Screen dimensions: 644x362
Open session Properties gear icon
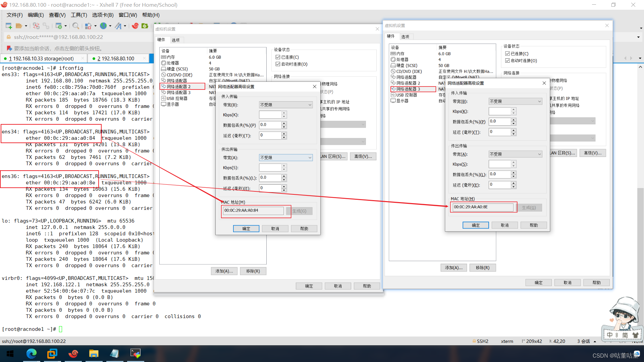59,26
